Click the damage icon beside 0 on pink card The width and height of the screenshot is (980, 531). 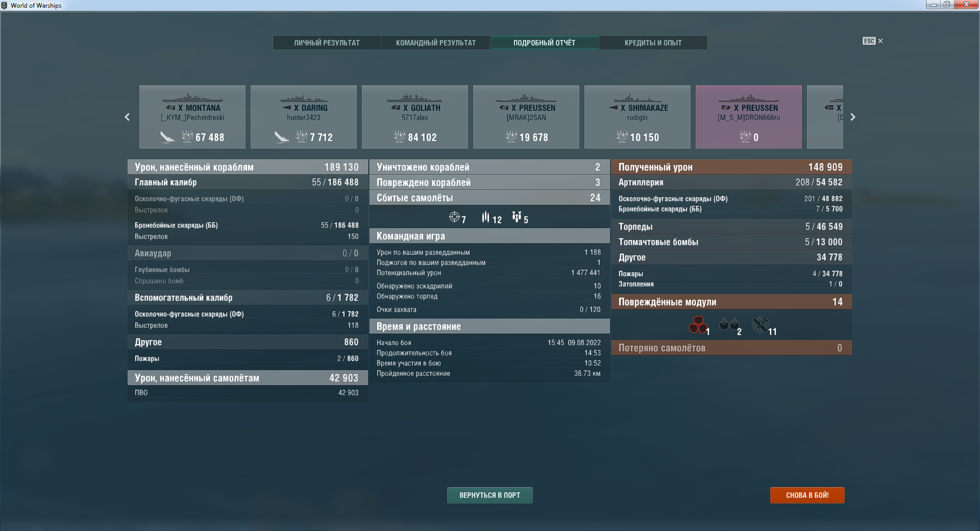(x=745, y=136)
